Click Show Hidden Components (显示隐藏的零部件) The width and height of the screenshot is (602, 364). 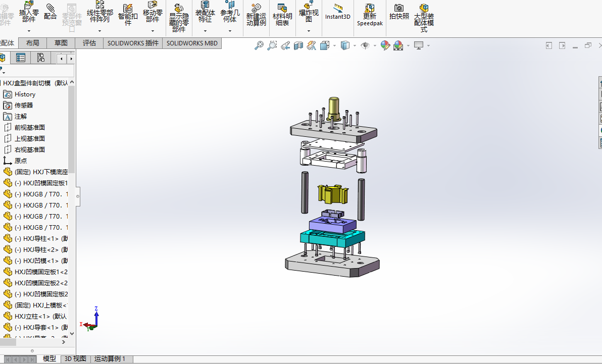click(179, 18)
